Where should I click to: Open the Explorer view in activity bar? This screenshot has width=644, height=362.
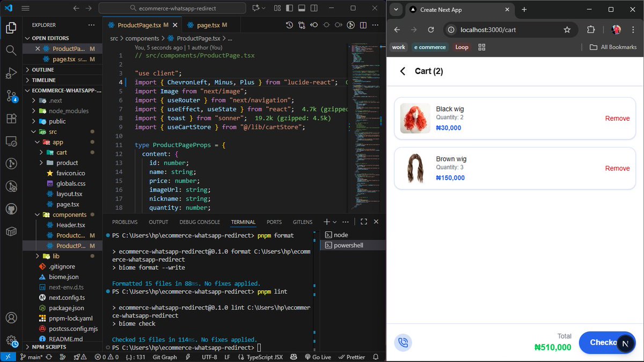[11, 28]
